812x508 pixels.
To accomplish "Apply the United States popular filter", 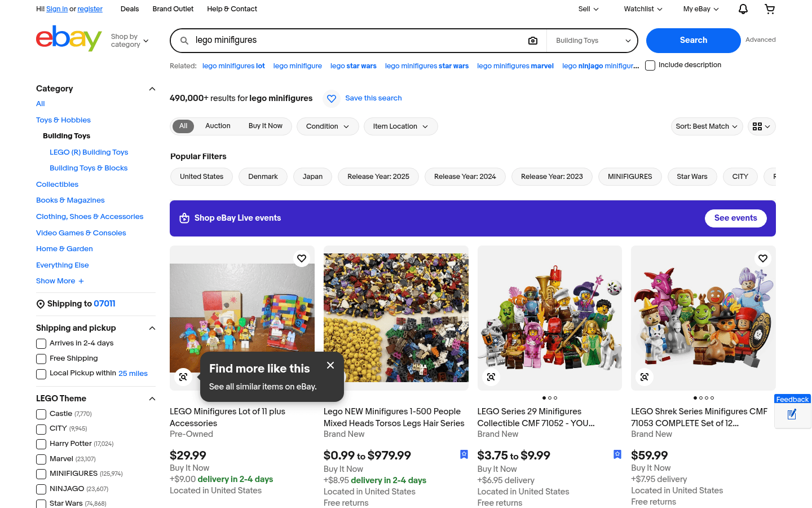I will pos(201,177).
